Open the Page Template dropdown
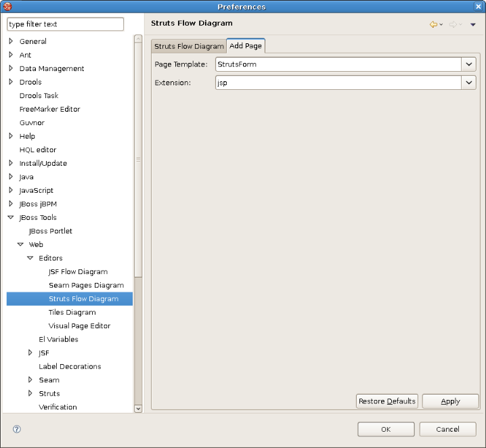486x448 pixels. [x=469, y=64]
